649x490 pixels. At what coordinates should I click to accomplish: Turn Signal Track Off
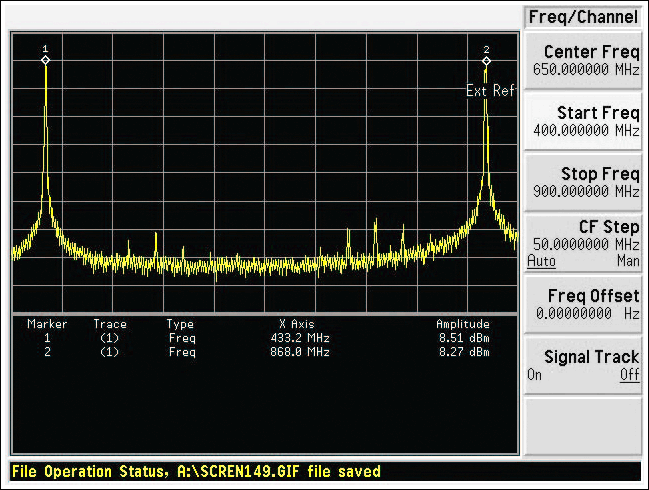pyautogui.click(x=630, y=375)
